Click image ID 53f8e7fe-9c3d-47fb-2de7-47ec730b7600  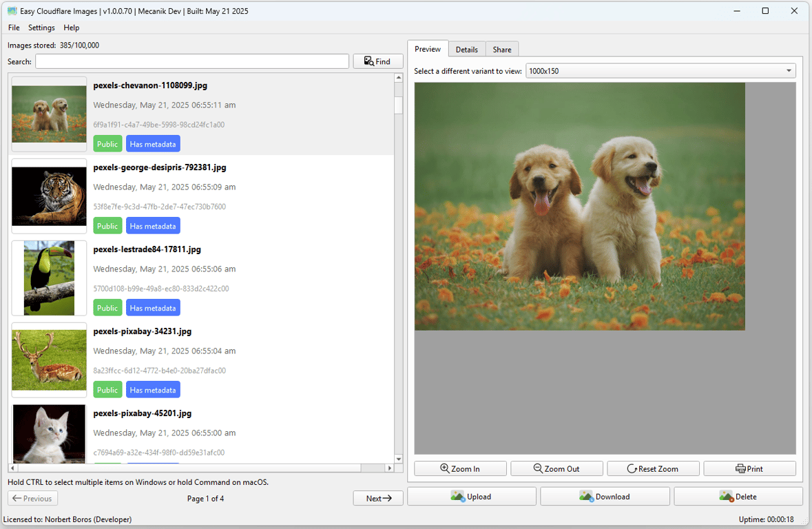tap(160, 206)
